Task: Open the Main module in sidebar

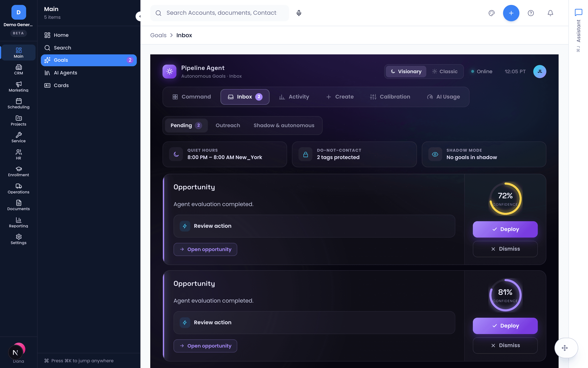Action: pyautogui.click(x=18, y=53)
